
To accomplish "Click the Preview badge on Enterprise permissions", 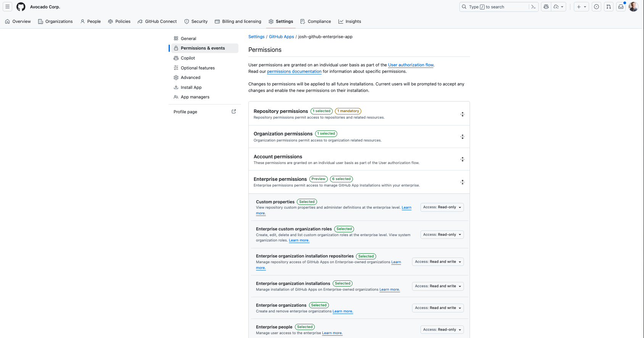I will point(319,179).
